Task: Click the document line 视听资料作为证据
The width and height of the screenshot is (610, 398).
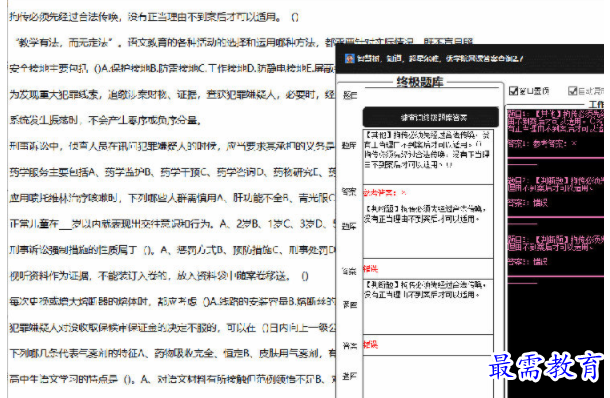Action: (x=159, y=276)
